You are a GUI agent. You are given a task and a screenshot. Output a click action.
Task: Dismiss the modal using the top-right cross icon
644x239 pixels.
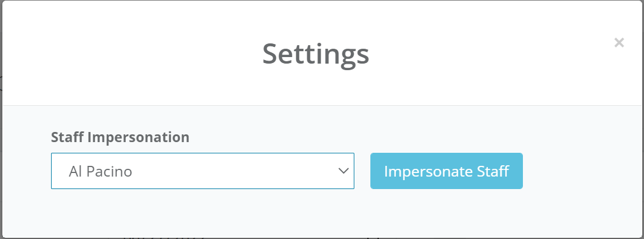619,42
